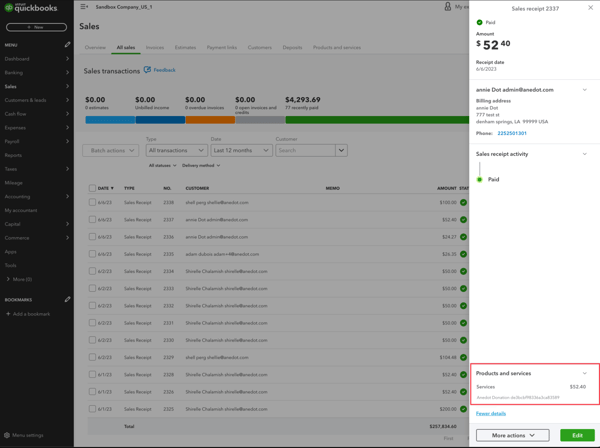600x448 pixels.
Task: Open Dashboard in the sidebar menu
Action: point(37,59)
